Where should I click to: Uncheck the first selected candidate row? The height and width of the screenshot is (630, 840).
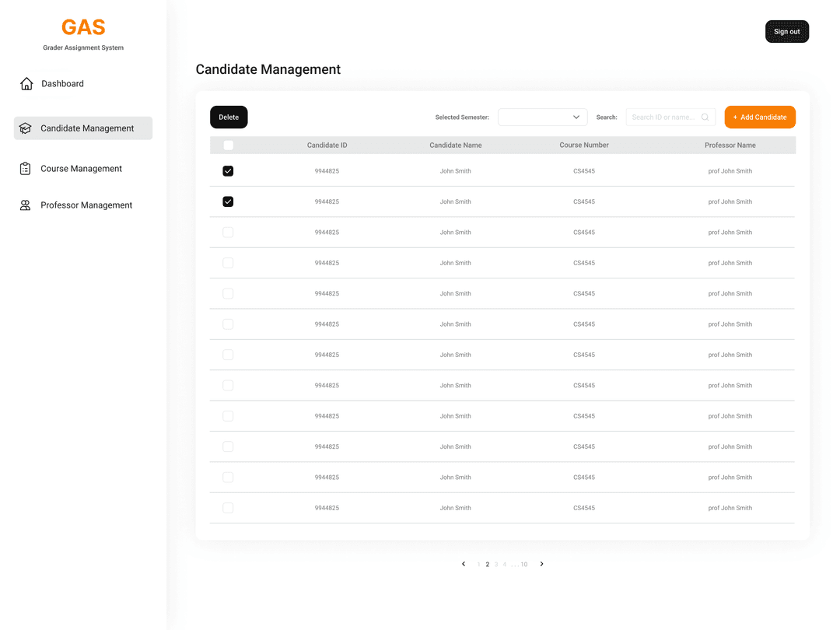[x=228, y=170]
